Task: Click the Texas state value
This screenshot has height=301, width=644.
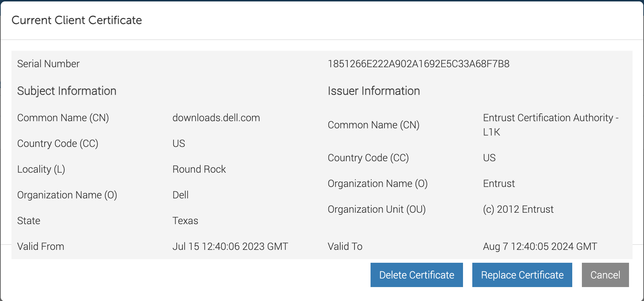Action: coord(185,221)
